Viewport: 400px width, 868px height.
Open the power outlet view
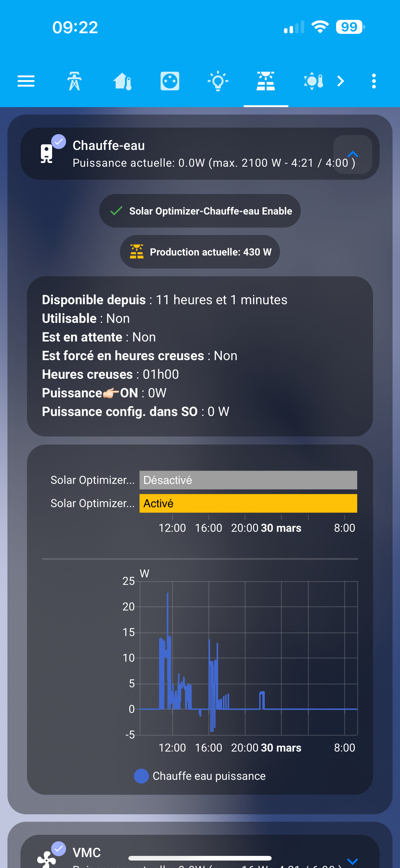pos(170,81)
